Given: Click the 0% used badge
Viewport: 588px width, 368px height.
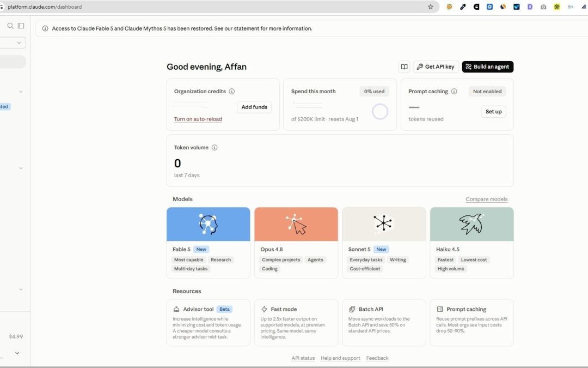Looking at the screenshot, I should tap(374, 91).
